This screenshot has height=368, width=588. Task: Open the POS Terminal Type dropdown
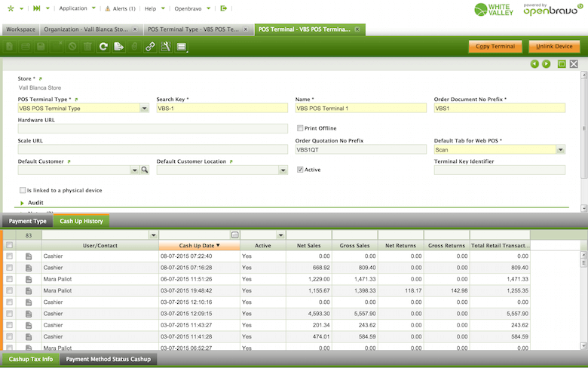[144, 108]
